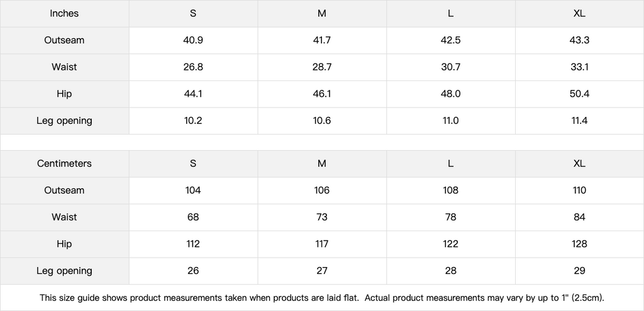Select the 40.9 outseam value
Screen dimensions: 644x311
click(193, 40)
